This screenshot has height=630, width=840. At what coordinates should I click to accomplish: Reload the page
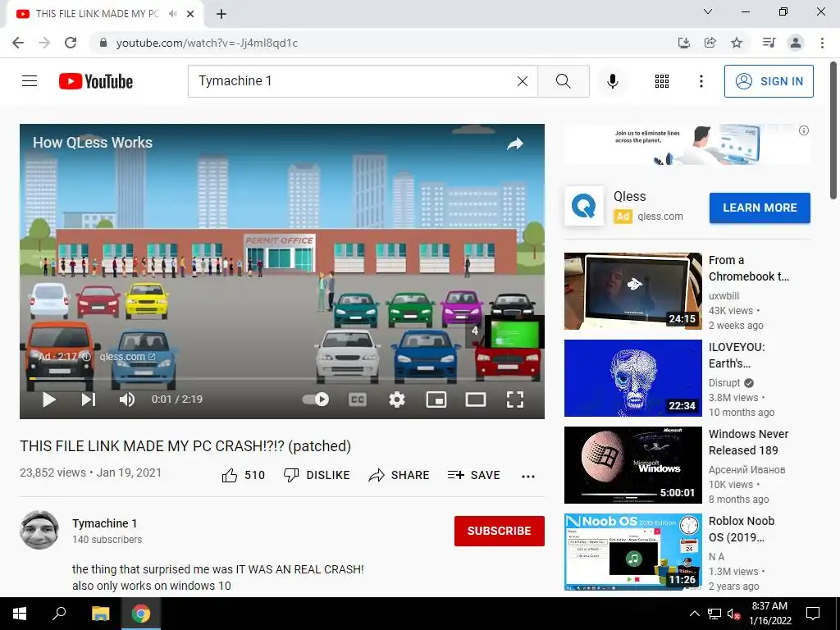pos(71,43)
